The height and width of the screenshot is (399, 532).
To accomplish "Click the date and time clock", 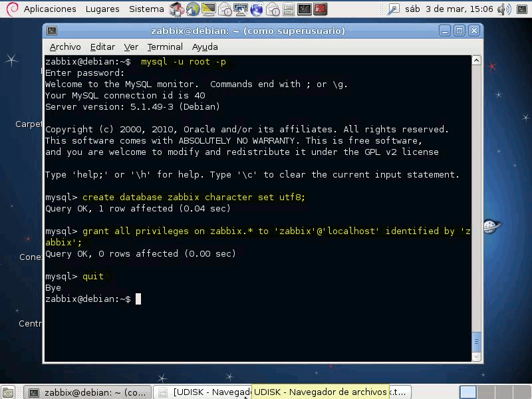I will [x=460, y=9].
